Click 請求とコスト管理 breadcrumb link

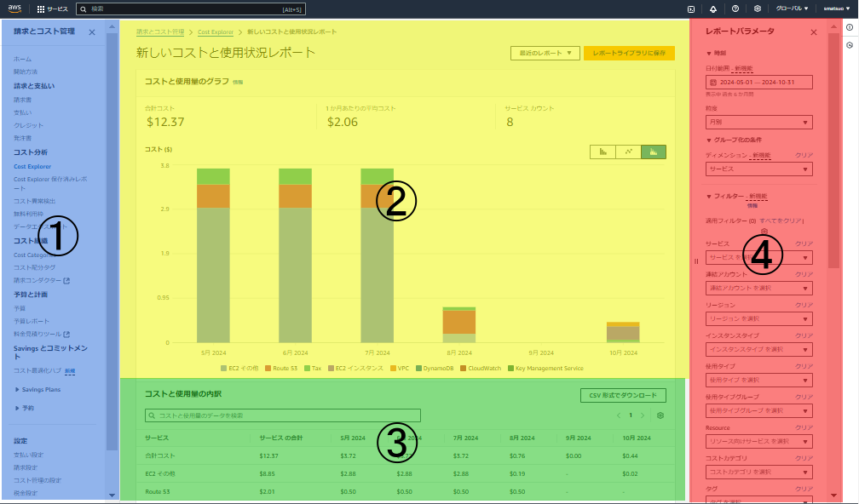pyautogui.click(x=160, y=31)
